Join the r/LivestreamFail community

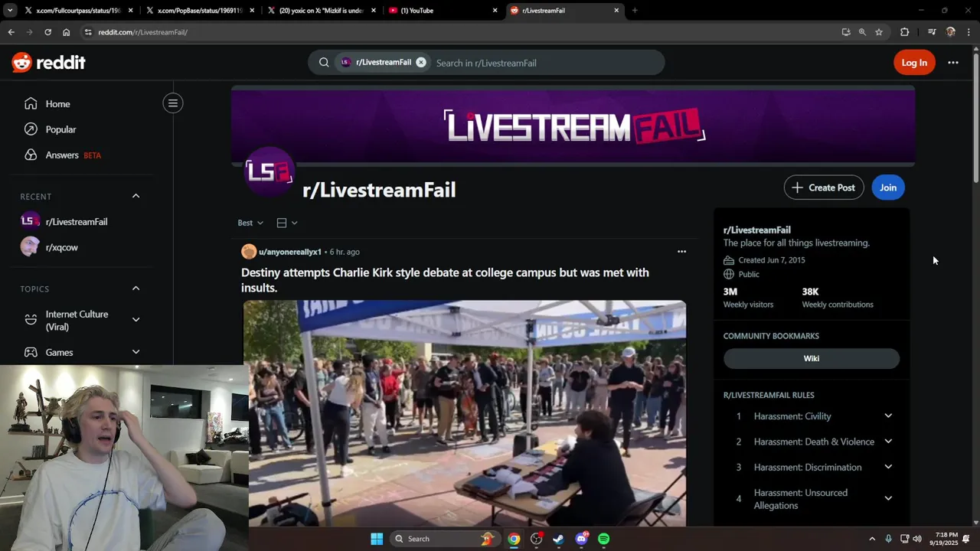click(888, 187)
